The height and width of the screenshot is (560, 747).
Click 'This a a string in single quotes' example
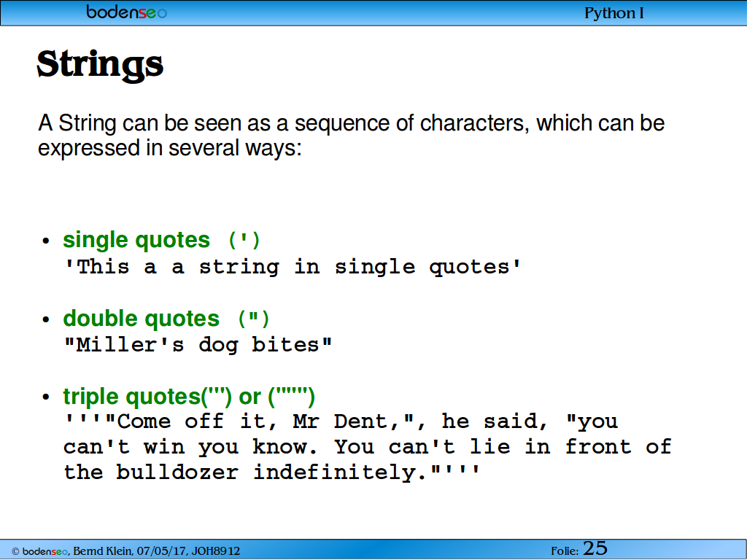[292, 267]
